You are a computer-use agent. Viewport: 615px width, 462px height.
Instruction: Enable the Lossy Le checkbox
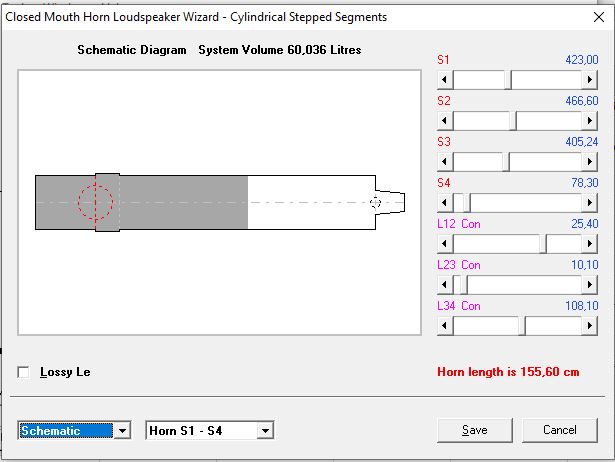(23, 372)
